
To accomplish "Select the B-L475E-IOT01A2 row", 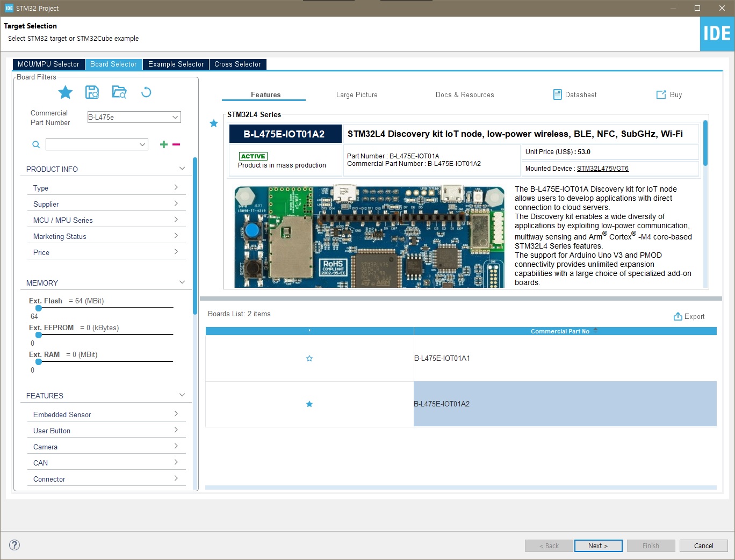I will point(461,404).
